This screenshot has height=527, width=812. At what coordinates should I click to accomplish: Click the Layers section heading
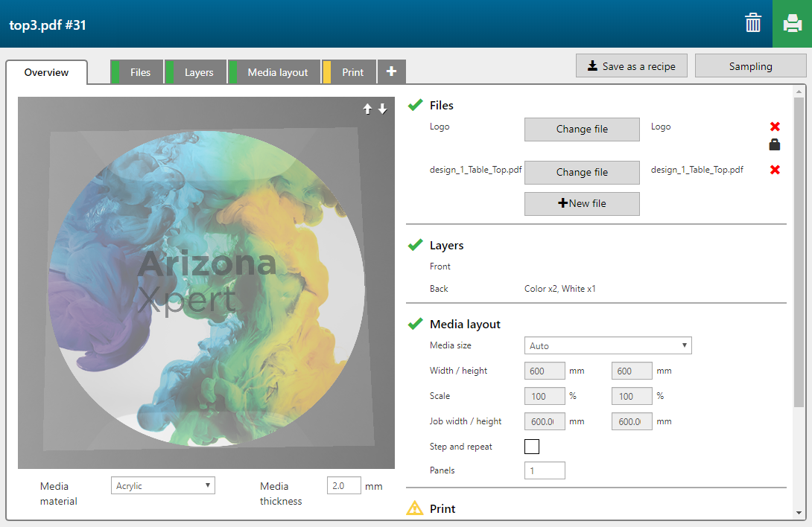point(446,246)
